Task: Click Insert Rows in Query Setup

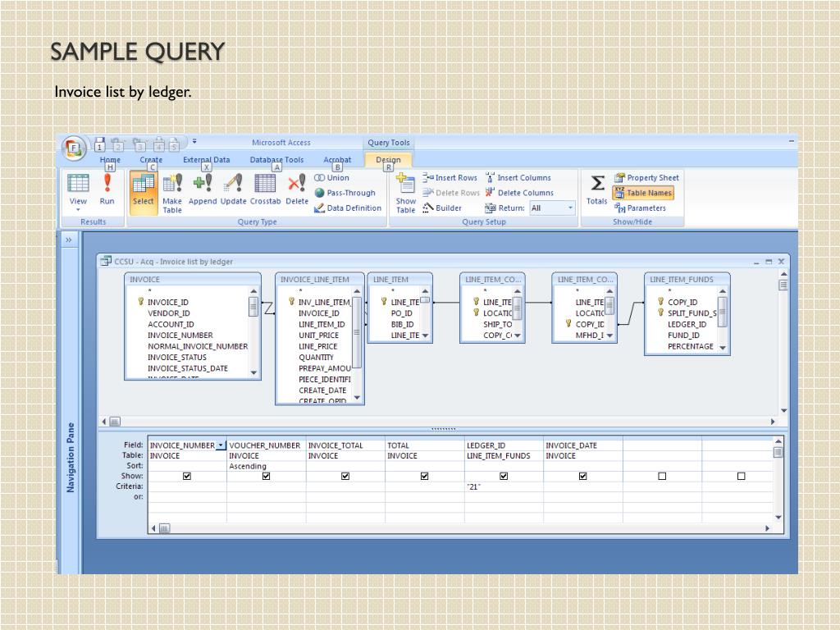Action: [450, 178]
